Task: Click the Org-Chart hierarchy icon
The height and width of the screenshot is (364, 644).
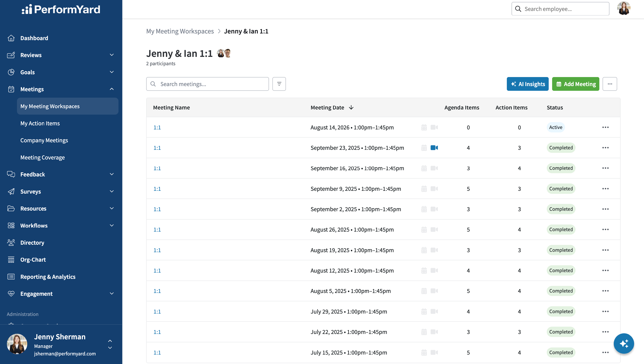Action: [x=11, y=260]
